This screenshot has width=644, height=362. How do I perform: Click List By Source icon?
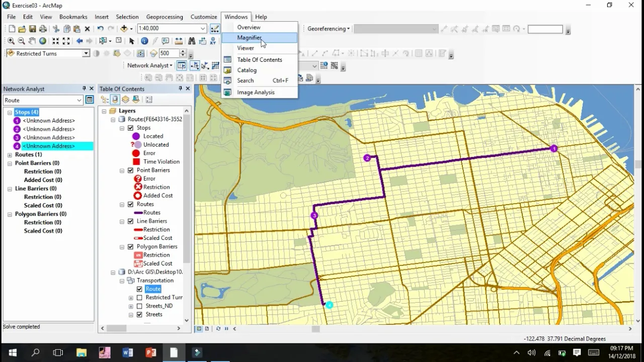115,100
